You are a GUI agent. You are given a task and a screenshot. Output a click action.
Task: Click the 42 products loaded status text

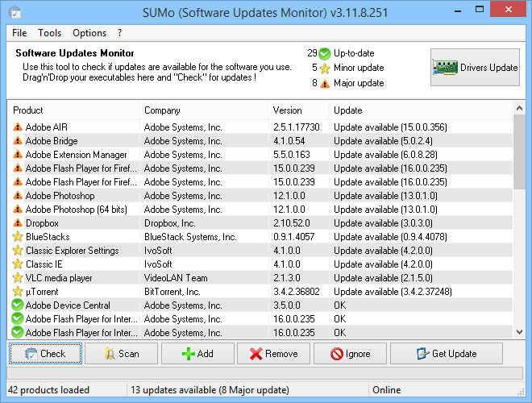pos(48,390)
